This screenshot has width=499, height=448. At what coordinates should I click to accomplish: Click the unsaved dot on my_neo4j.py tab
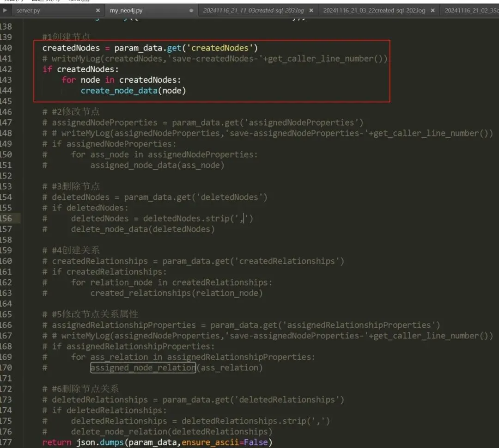[x=191, y=11]
